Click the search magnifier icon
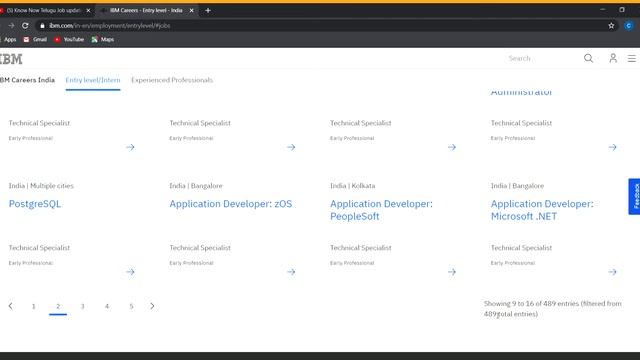Image resolution: width=640 pixels, height=360 pixels. click(588, 58)
